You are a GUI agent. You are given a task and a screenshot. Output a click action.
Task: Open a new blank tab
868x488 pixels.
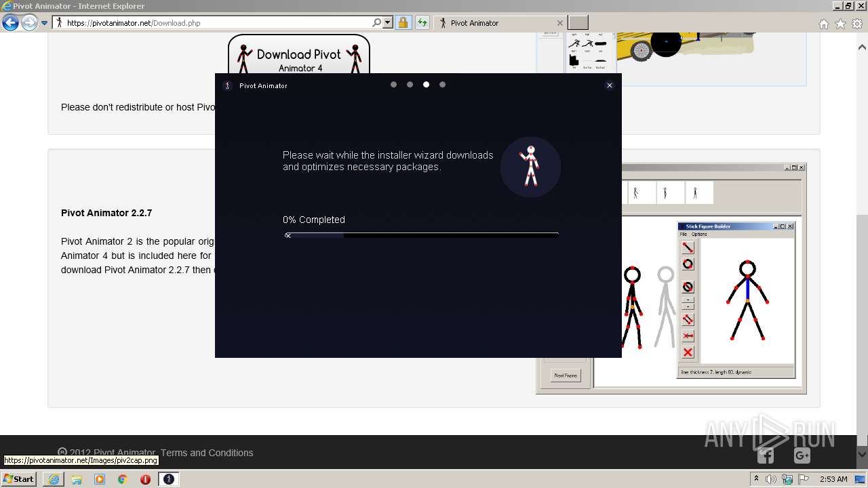[x=578, y=22]
